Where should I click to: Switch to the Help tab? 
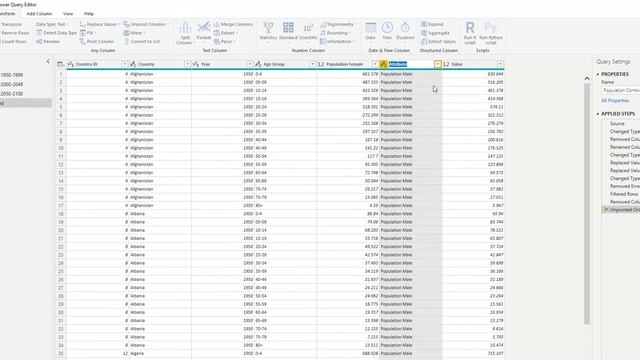(x=89, y=13)
